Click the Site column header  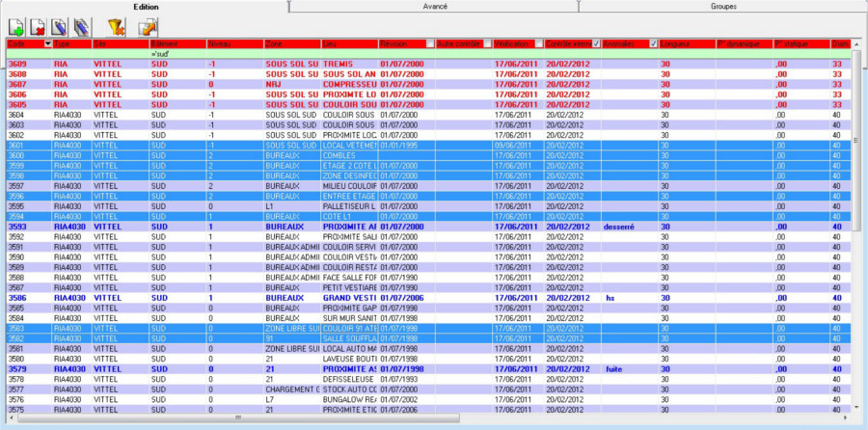pos(121,43)
